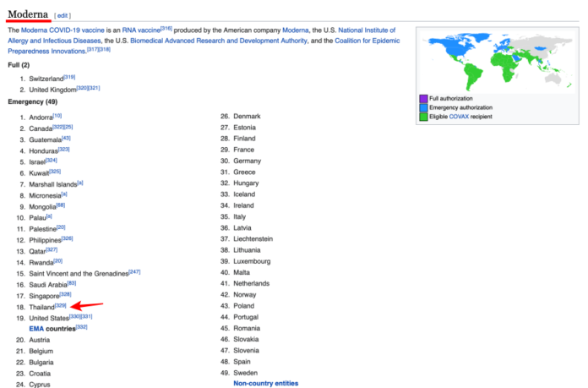This screenshot has width=588, height=388.
Task: Open citation 20 next to Rwanda
Action: point(58,261)
